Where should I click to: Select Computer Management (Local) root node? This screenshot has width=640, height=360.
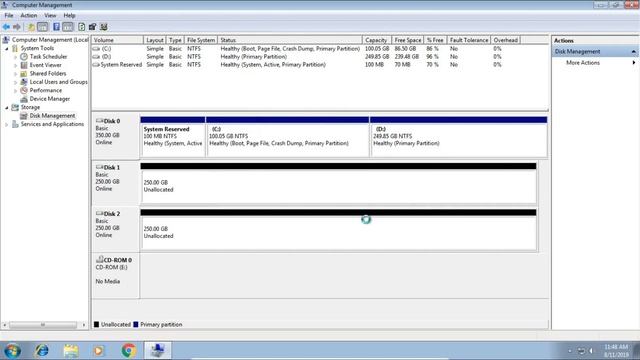(x=50, y=40)
